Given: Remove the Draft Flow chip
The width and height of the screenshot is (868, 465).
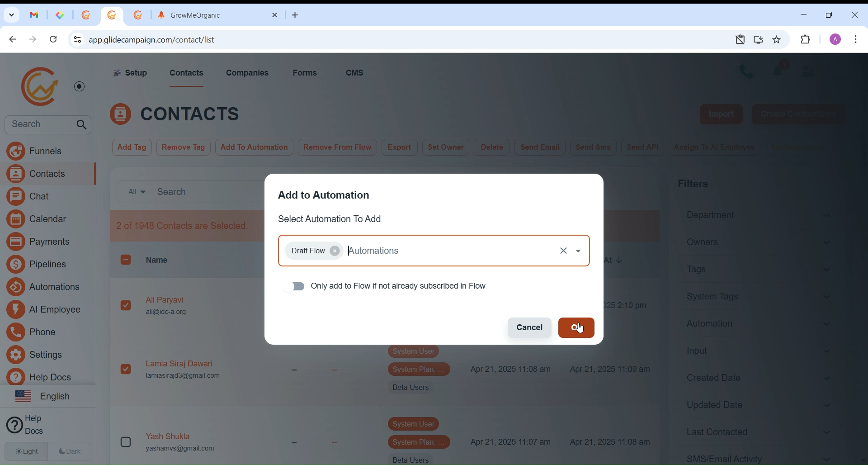Looking at the screenshot, I should coord(335,251).
